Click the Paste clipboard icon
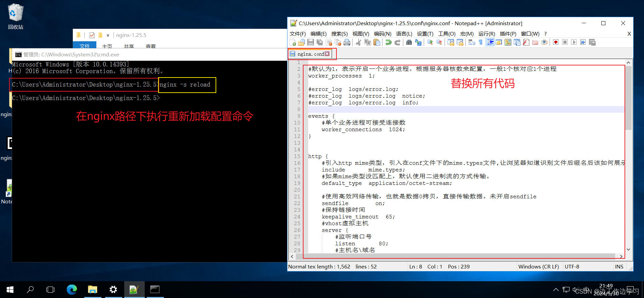This screenshot has height=298, width=644. coord(377,42)
